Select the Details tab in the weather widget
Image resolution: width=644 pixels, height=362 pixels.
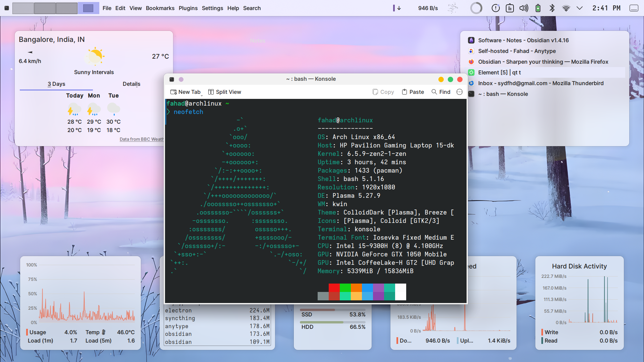point(131,84)
